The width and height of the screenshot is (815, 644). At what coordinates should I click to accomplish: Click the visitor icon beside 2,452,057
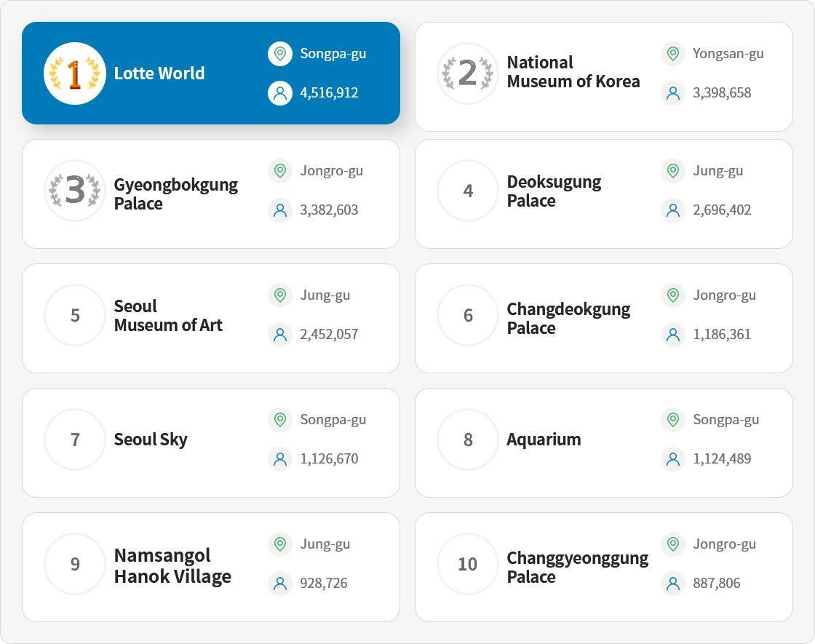click(279, 335)
